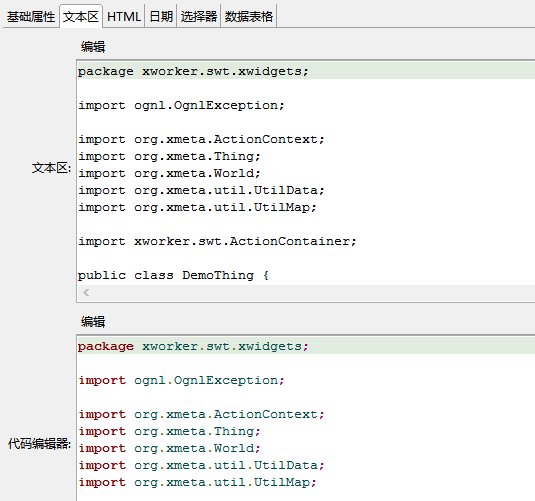Click the left scroll arrow in the 文本区 scrollbar

click(x=86, y=292)
